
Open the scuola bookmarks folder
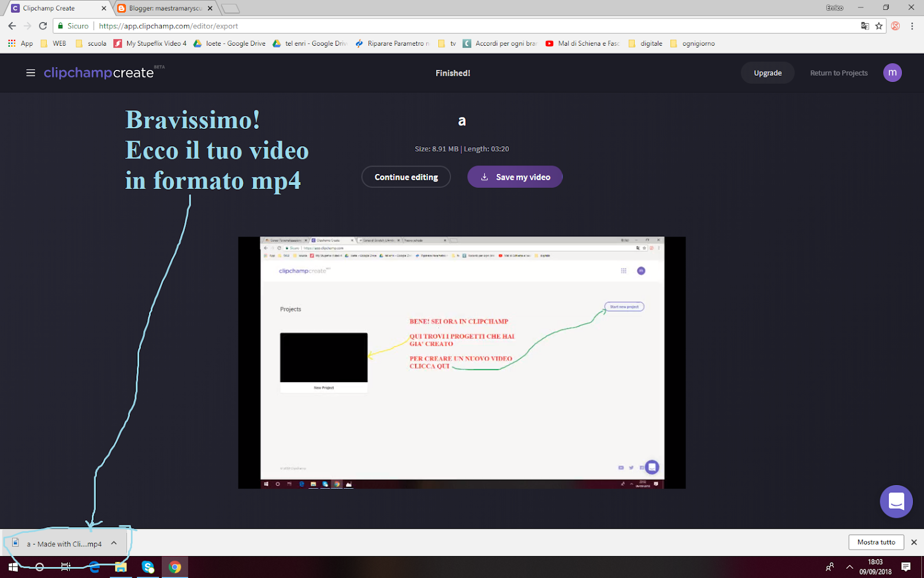tap(91, 43)
